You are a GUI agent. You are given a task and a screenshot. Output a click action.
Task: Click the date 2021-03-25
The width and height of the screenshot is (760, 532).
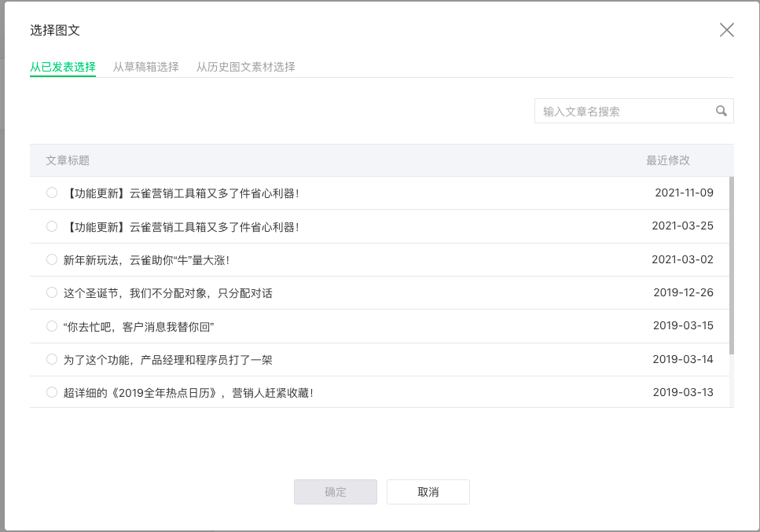[x=682, y=226]
